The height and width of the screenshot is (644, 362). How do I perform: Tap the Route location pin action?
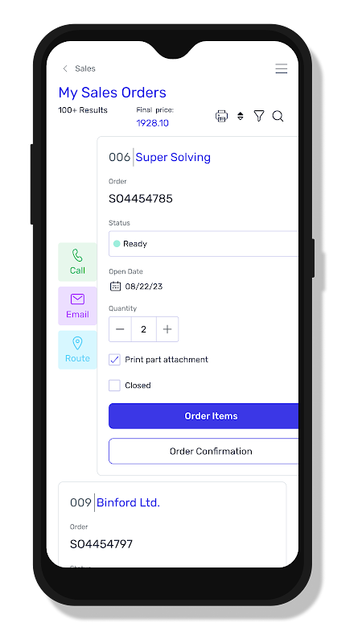click(77, 350)
